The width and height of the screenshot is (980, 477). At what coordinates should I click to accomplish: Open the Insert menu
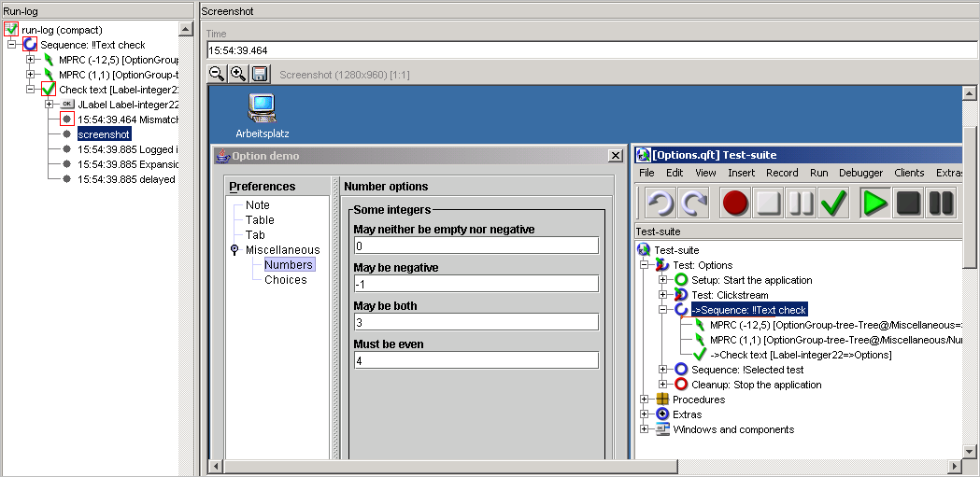(x=741, y=173)
